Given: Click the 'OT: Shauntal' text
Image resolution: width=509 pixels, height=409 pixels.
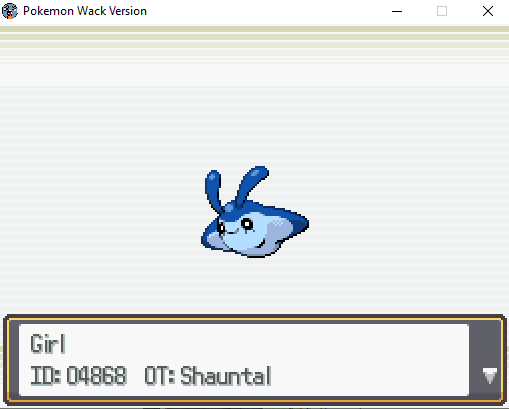Looking at the screenshot, I should [x=208, y=376].
